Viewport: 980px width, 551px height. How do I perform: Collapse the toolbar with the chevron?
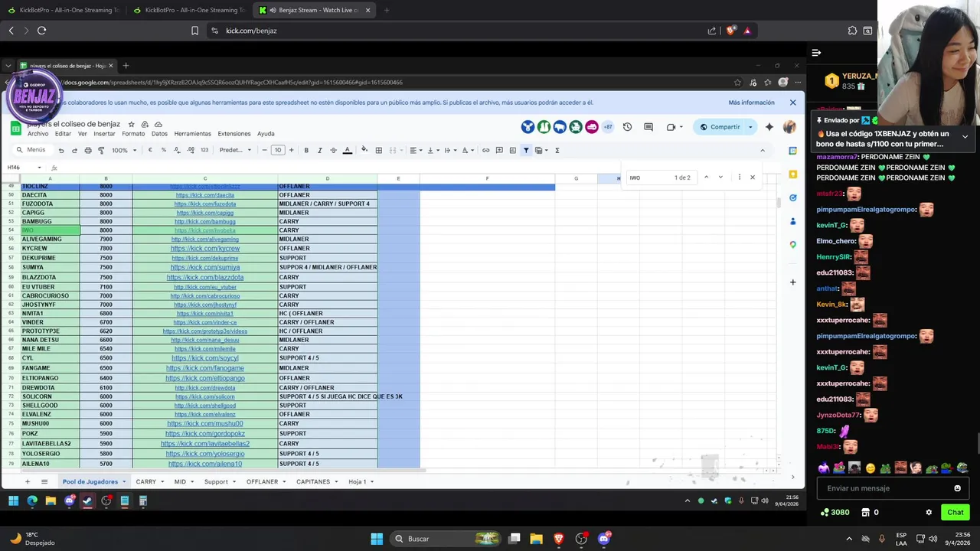tap(762, 151)
